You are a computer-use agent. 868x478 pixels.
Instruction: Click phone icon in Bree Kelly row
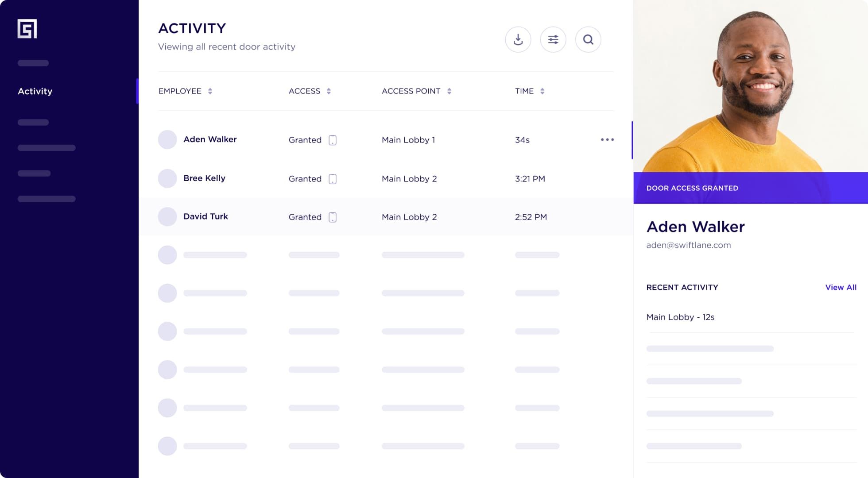tap(333, 179)
